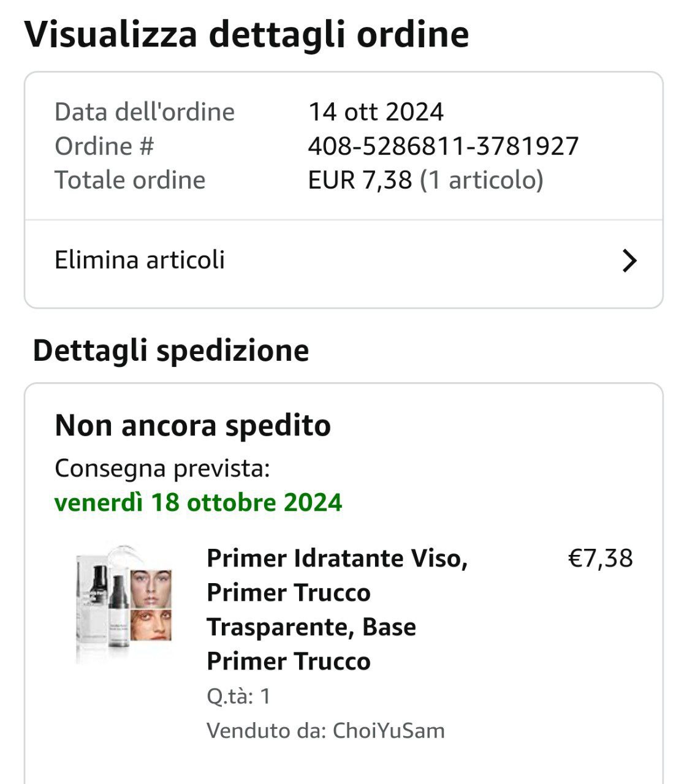
Task: Click the Visualizza dettagli ordine page title
Action: [246, 34]
